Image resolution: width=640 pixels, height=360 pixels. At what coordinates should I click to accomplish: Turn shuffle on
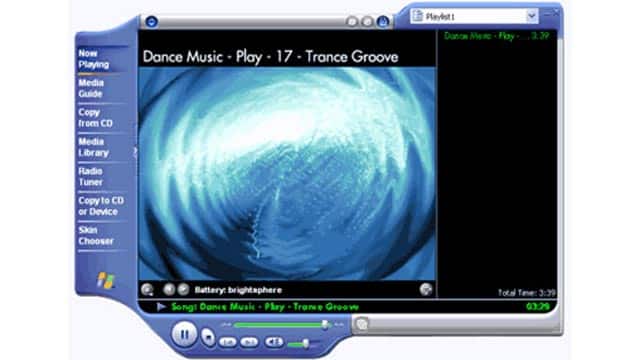tap(352, 22)
